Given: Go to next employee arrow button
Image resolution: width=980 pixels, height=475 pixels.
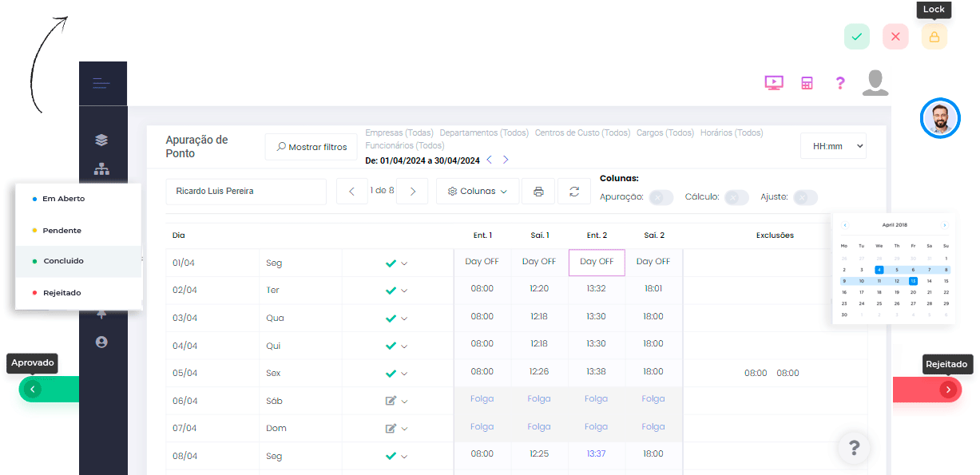Looking at the screenshot, I should pos(412,192).
